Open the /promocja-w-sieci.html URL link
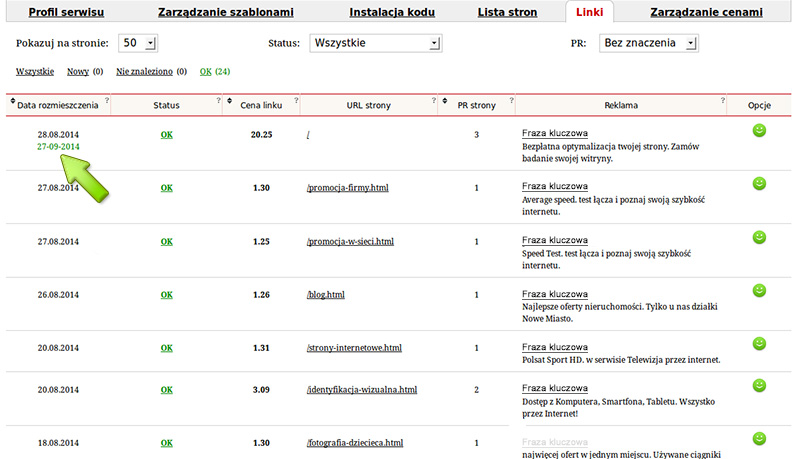Screen dimensions: 800x459 [x=350, y=242]
